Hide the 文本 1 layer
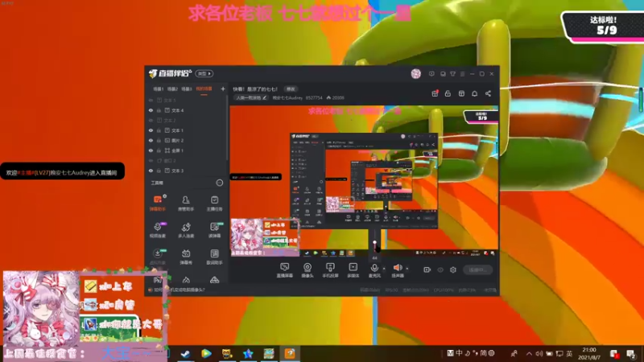The image size is (644, 362). [x=151, y=130]
